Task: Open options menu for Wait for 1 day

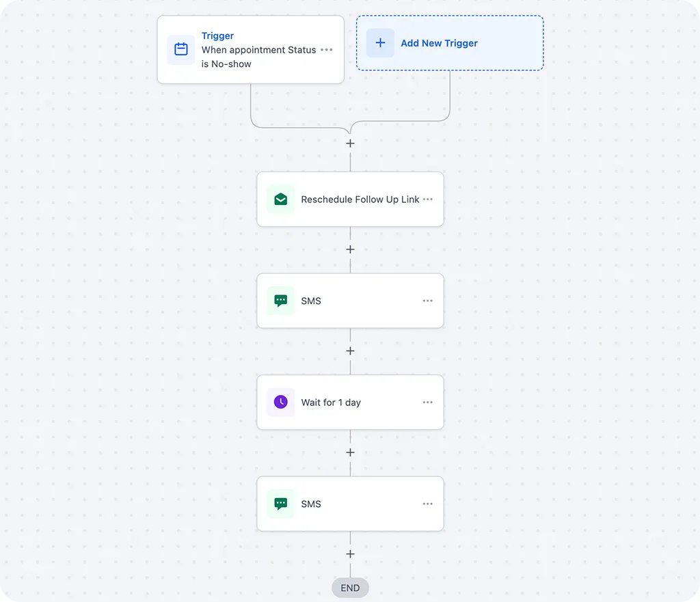Action: [428, 402]
